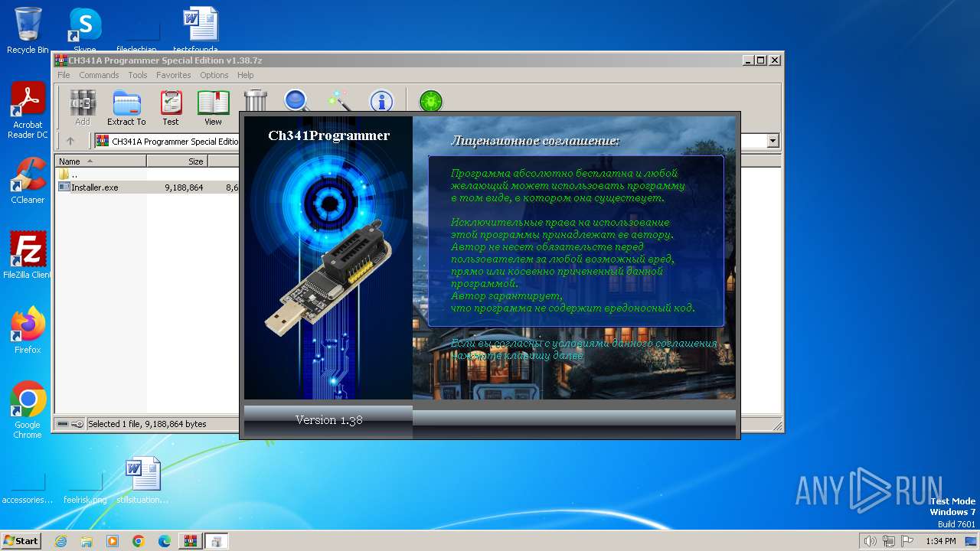Switch to installer taskbar button
The height and width of the screenshot is (551, 980).
pos(216,541)
